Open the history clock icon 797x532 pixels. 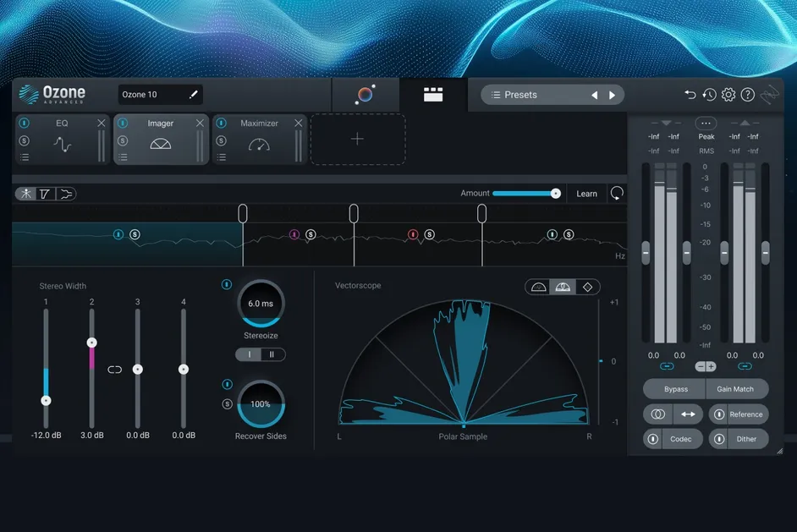[x=709, y=95]
